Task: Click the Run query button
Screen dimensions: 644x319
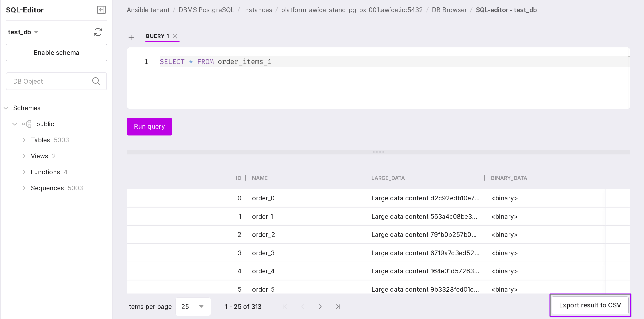Action: click(149, 127)
